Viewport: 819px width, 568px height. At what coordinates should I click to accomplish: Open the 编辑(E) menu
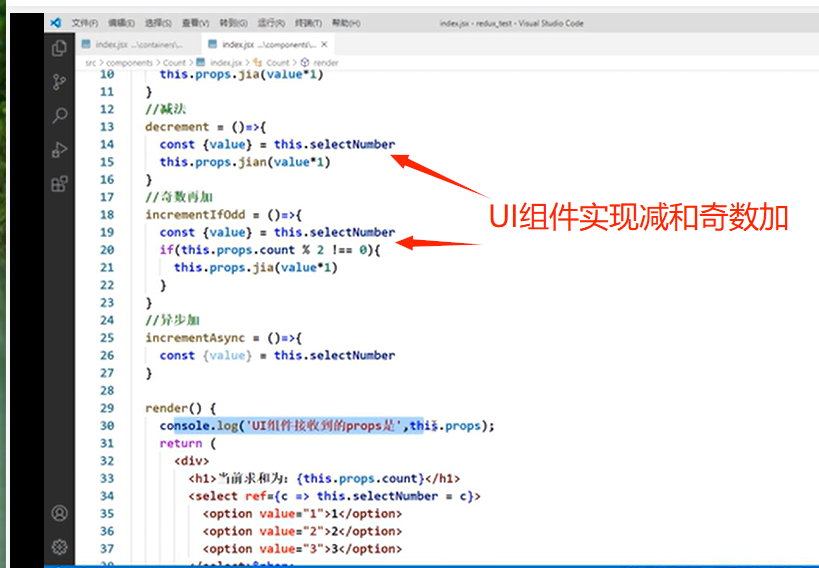121,23
